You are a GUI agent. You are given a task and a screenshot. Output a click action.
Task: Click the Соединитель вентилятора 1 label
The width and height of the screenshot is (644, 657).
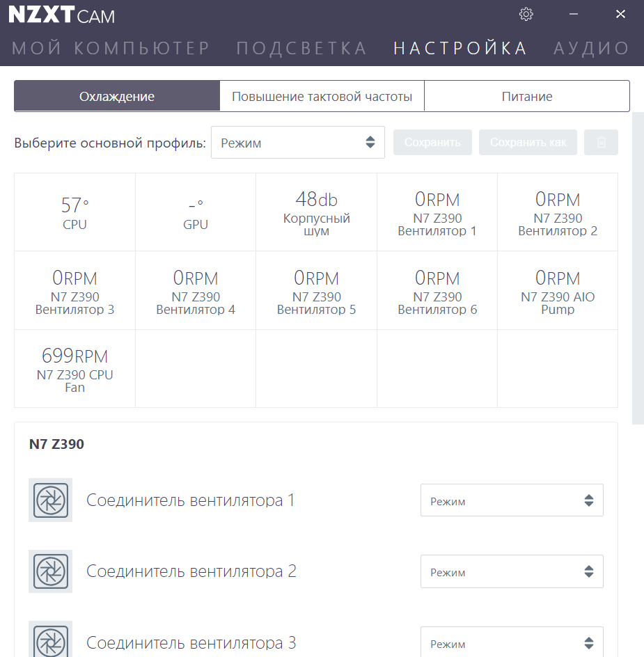pyautogui.click(x=191, y=500)
